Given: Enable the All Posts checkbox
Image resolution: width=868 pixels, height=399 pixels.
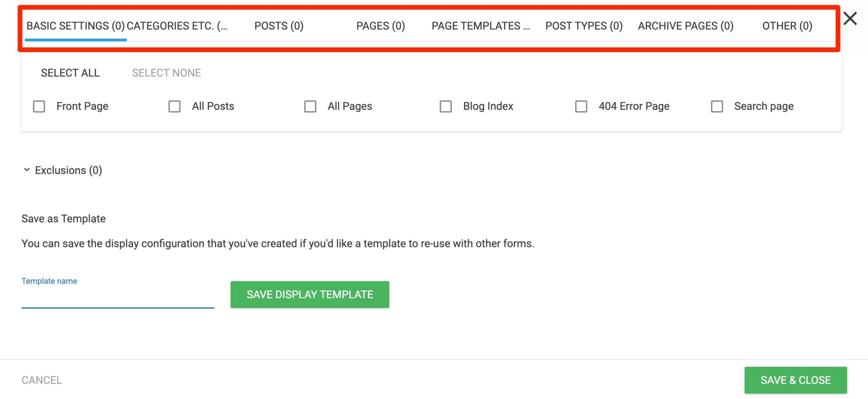Looking at the screenshot, I should point(175,106).
